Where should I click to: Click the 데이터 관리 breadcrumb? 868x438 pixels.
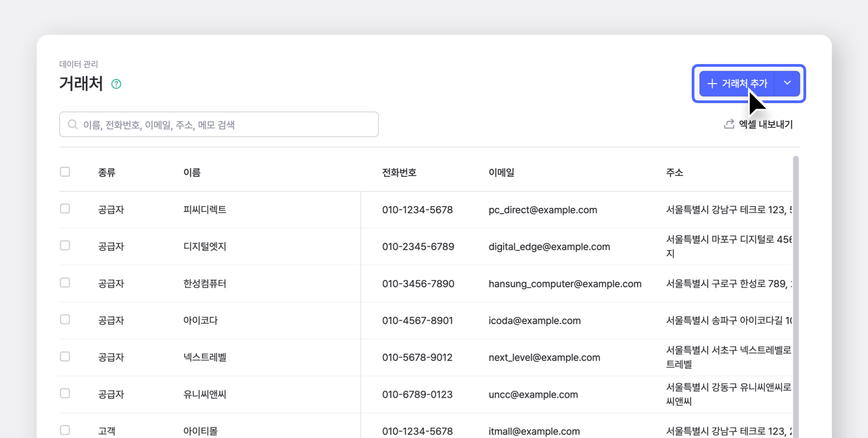point(79,64)
